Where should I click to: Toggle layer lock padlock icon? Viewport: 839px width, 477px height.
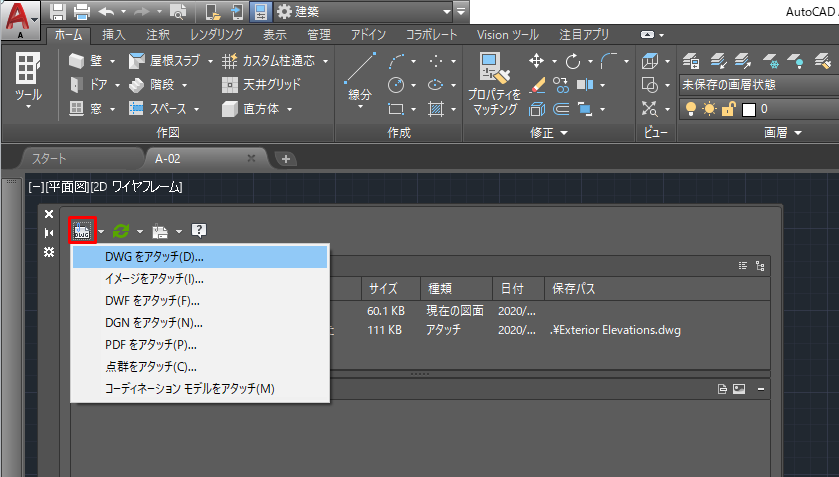pos(728,109)
